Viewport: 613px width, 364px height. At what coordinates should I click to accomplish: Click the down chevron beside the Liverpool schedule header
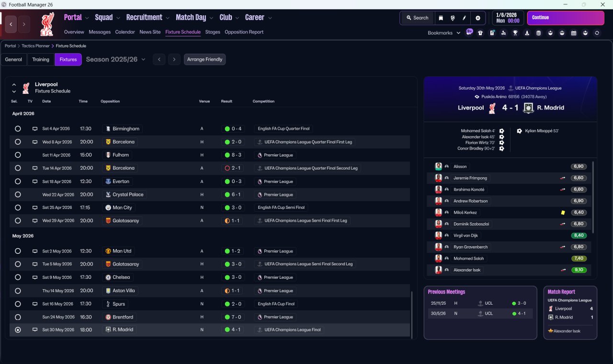[14, 91]
